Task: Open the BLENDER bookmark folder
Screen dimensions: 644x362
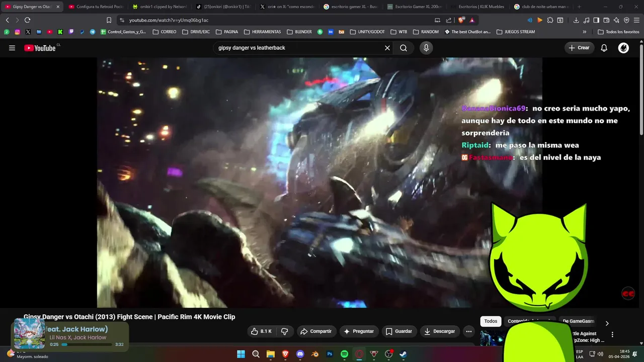Action: coord(299,32)
